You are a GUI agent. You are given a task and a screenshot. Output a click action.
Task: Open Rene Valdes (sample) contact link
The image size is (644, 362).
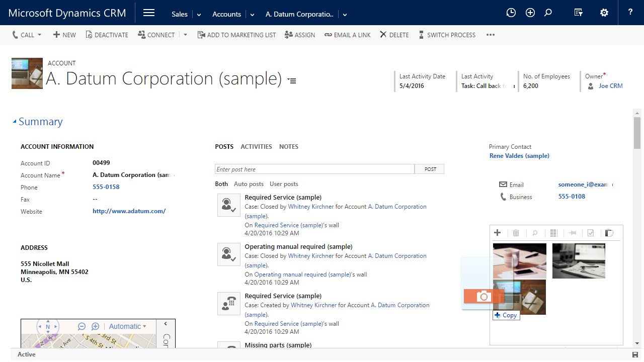[519, 156]
